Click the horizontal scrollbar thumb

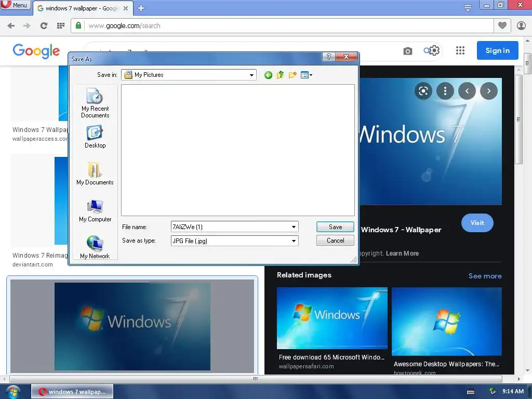[x=256, y=379]
